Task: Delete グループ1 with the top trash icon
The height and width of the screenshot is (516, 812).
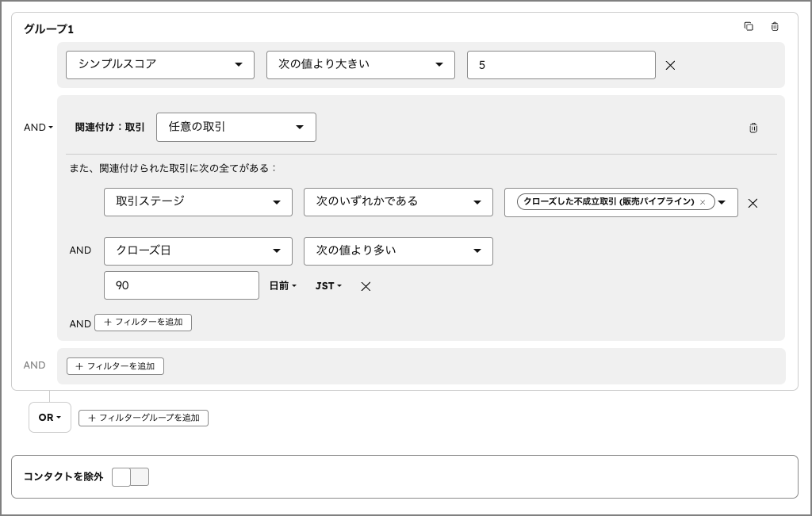Action: (x=775, y=26)
